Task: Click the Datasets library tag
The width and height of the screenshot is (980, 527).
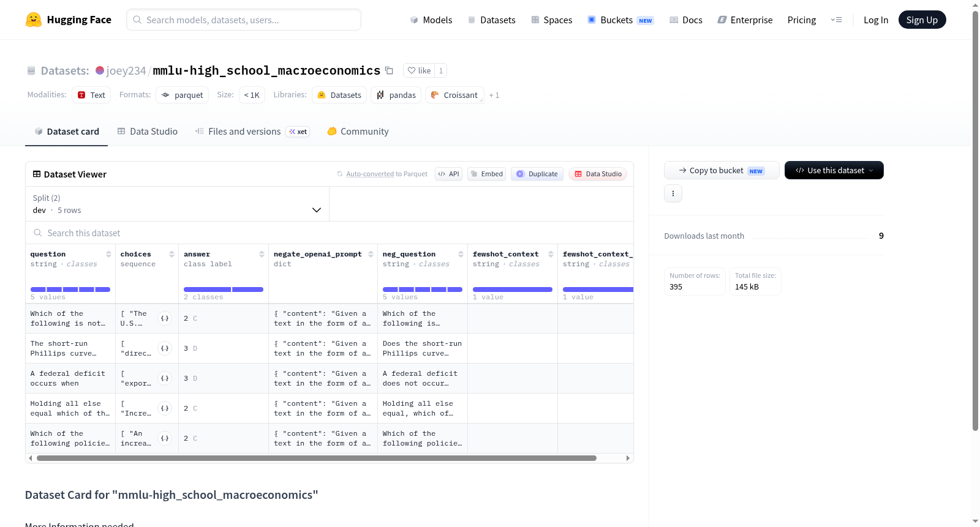Action: click(339, 95)
